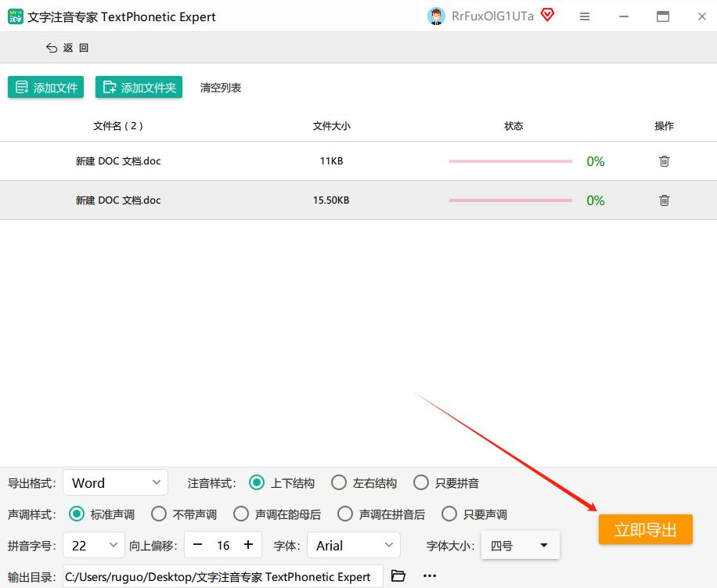Maximize the TextPhonetic Expert window

663,16
